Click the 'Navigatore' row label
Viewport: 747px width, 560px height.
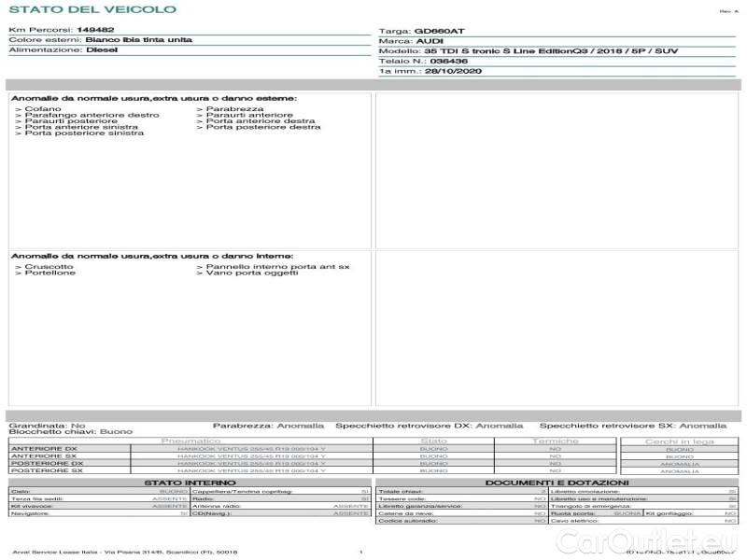(30, 513)
